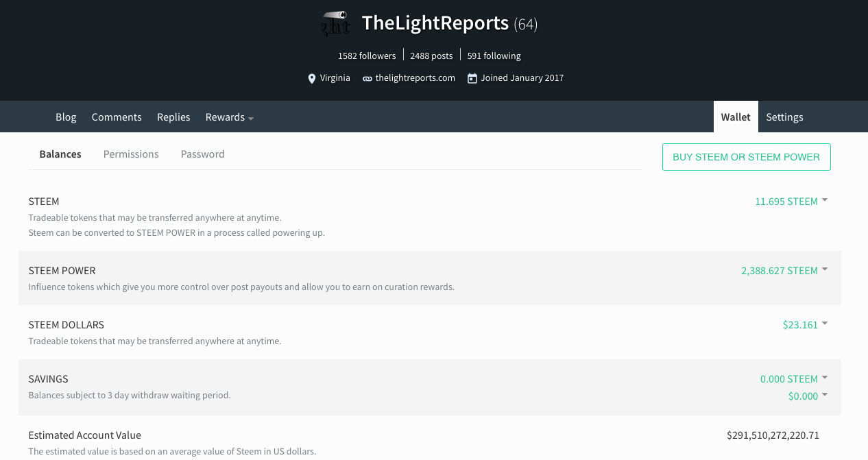
Task: Click the Estimated Account Value label
Action: click(x=85, y=435)
